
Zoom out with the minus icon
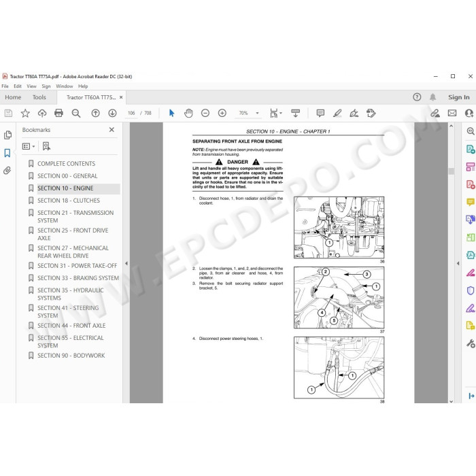(205, 114)
